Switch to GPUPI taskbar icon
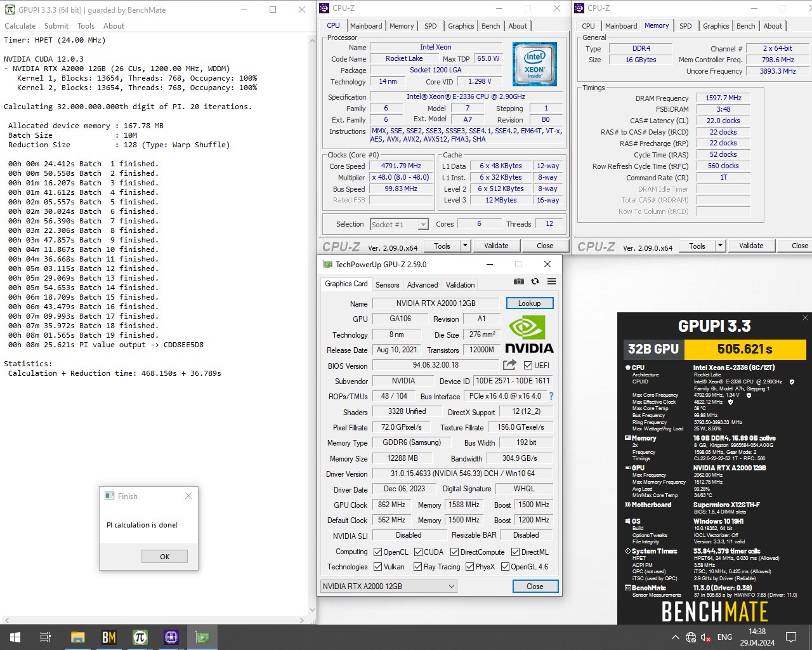 140,637
